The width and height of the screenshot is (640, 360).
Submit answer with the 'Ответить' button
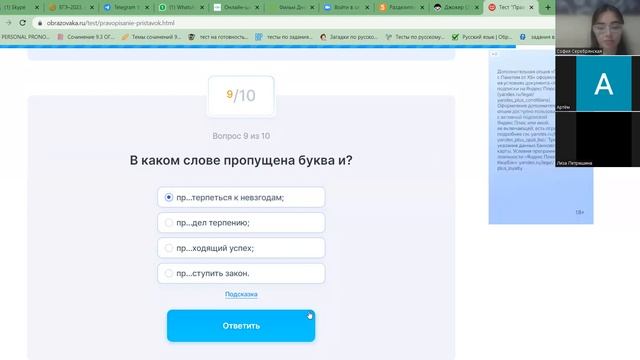pyautogui.click(x=241, y=326)
